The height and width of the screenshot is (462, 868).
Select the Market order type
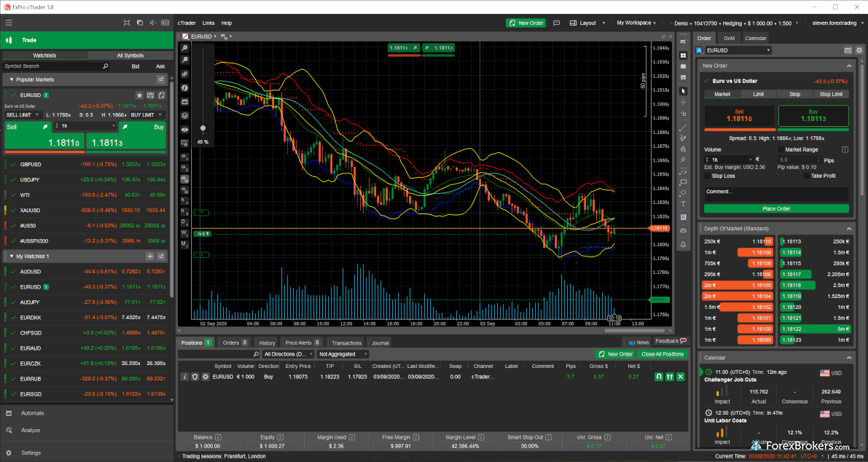click(x=722, y=94)
